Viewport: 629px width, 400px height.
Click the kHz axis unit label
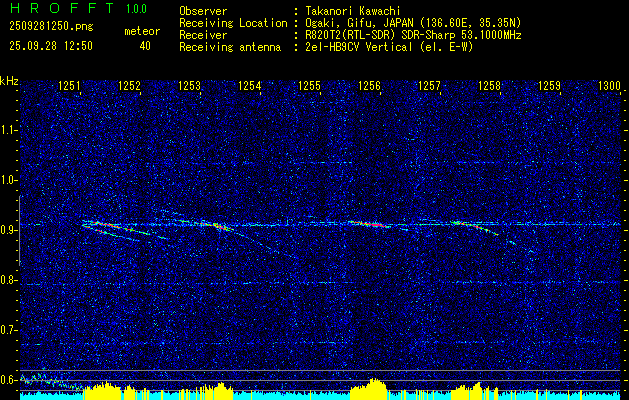coord(9,81)
